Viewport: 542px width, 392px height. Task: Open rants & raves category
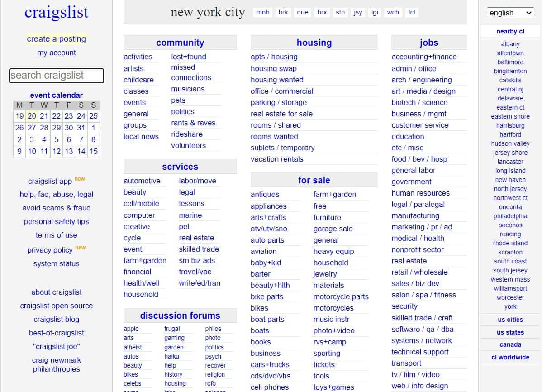click(x=193, y=123)
